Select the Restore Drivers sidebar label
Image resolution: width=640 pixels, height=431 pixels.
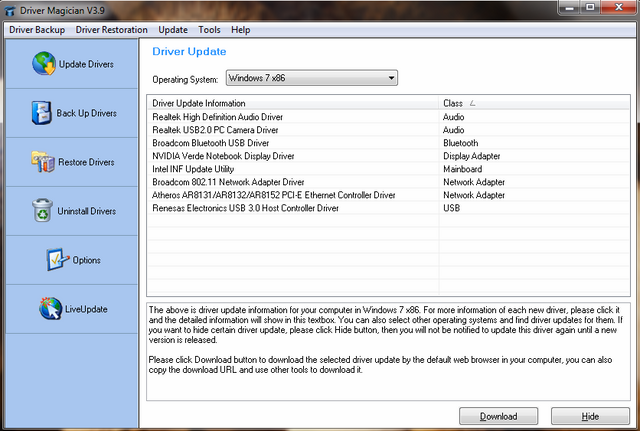86,162
